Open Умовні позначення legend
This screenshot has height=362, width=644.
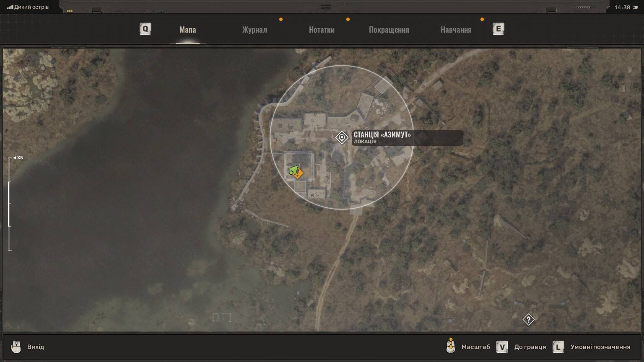(600, 347)
